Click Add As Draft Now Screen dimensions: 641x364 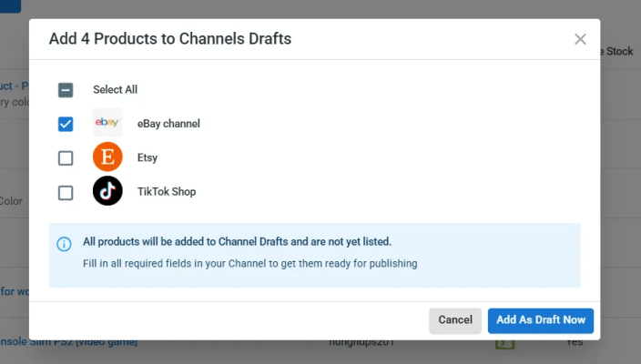pyautogui.click(x=541, y=320)
